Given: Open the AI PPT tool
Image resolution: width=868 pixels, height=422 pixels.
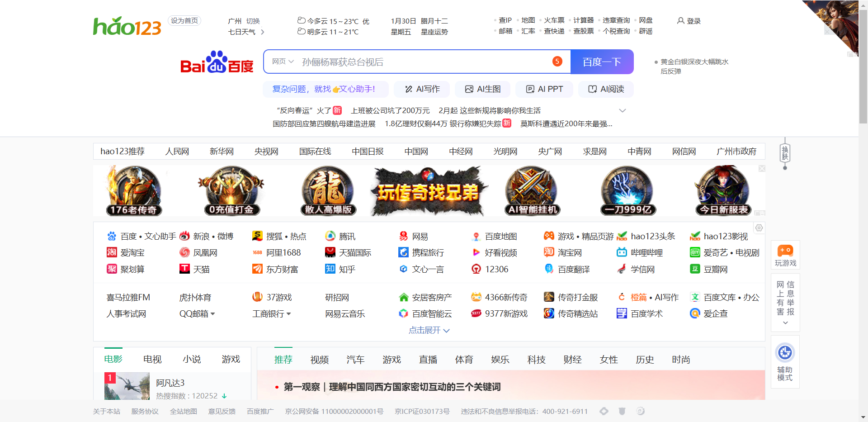Looking at the screenshot, I should [544, 89].
